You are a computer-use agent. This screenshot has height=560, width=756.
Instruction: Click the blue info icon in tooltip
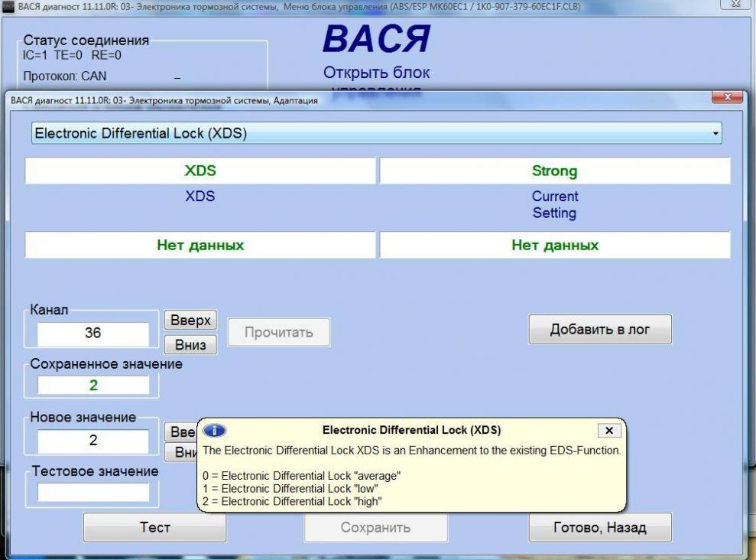click(215, 430)
